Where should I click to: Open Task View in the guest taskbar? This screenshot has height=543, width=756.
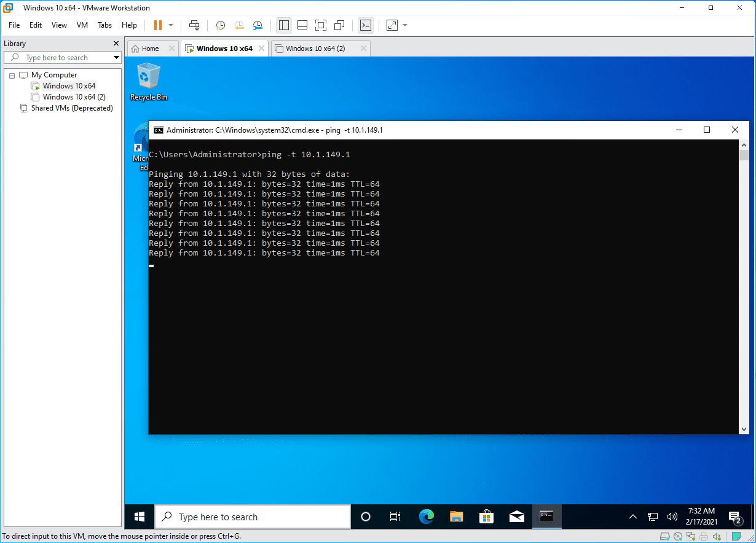pos(395,517)
